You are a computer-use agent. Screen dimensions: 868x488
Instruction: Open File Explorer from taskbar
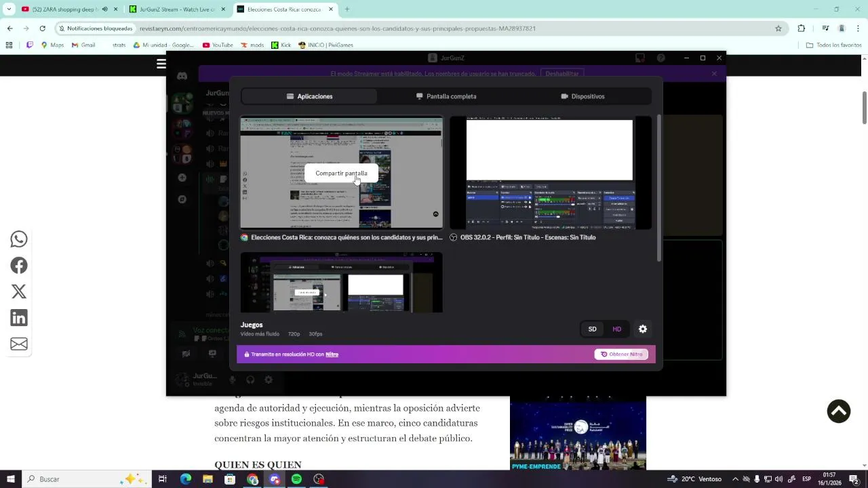point(208,479)
